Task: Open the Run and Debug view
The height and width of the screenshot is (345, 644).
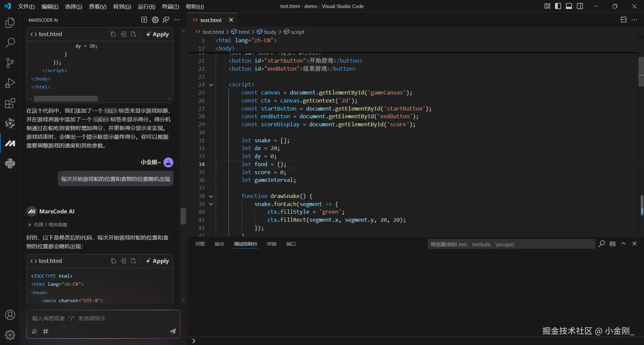Action: [x=10, y=83]
